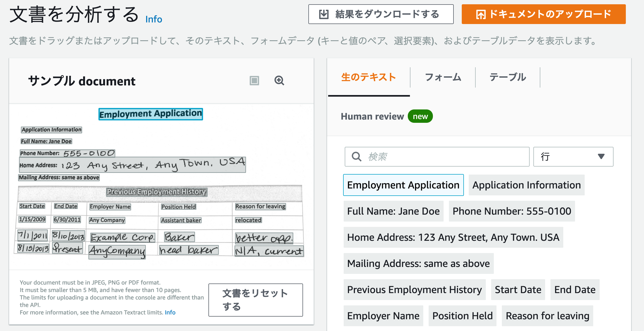The width and height of the screenshot is (644, 331).
Task: Click ドキュメントのアップロード button
Action: [544, 14]
